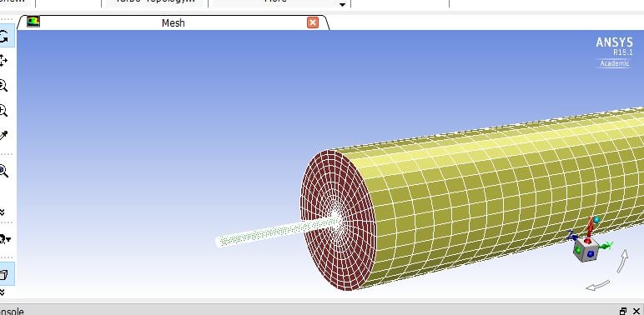644x315 pixels.
Task: Close the Mesh tab
Action: (313, 22)
